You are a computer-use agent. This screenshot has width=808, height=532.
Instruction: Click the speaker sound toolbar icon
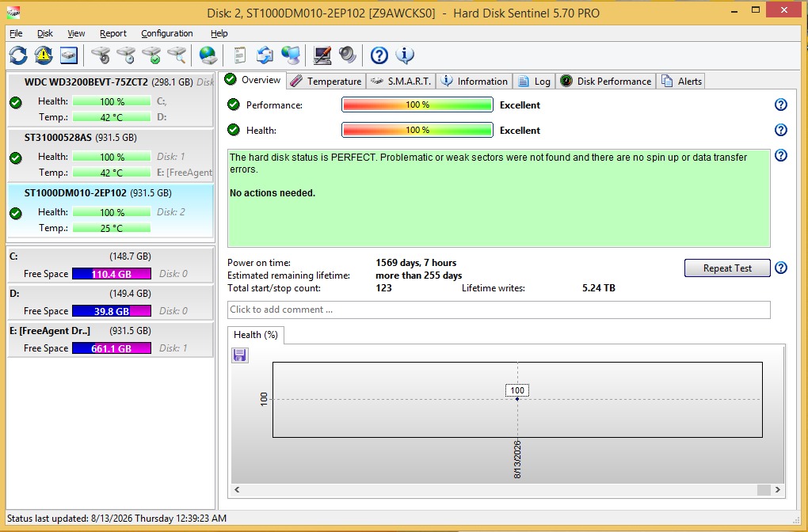(347, 55)
